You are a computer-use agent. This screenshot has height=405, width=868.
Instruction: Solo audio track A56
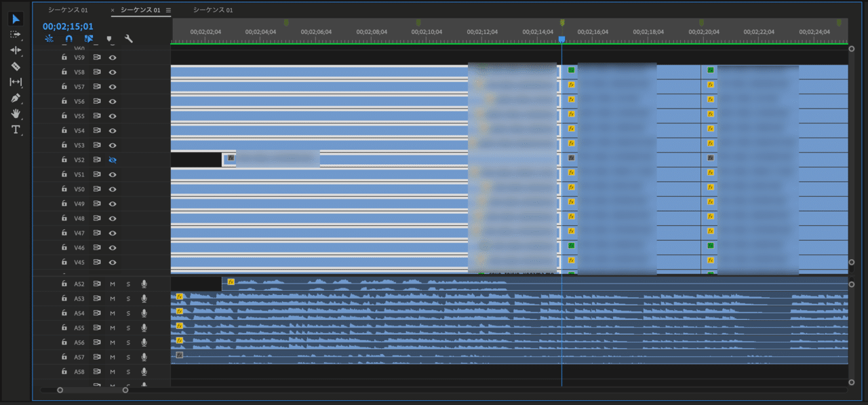(128, 343)
